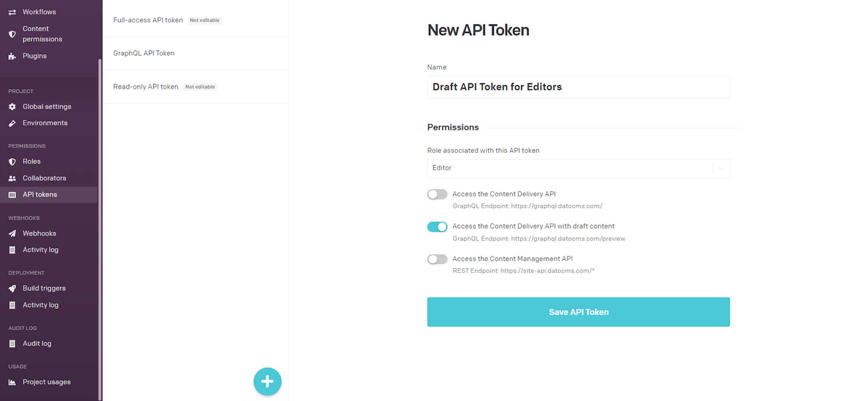868x401 pixels.
Task: Enable the Content Management API toggle
Action: [437, 259]
